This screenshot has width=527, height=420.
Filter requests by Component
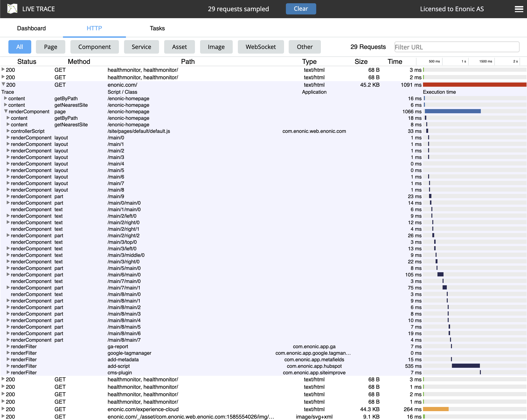[95, 47]
